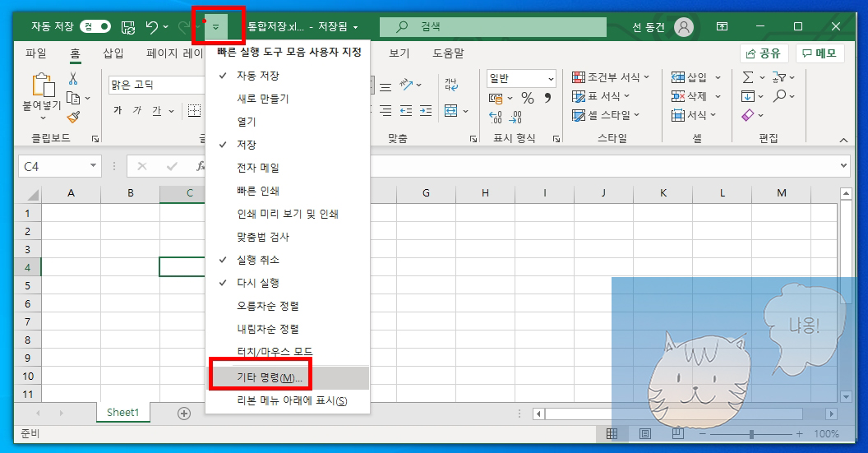Select 열기 in the customize menu

(288, 122)
